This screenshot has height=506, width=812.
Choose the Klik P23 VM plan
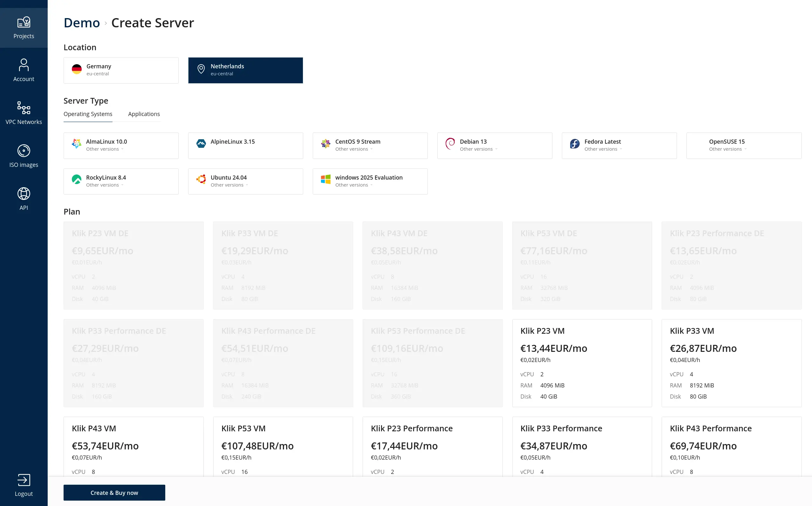582,363
